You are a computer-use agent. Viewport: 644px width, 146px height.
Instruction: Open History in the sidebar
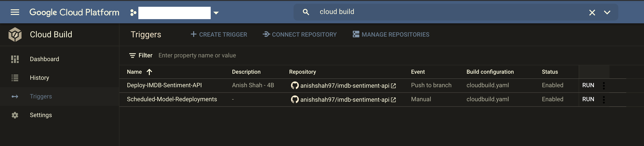click(x=39, y=78)
